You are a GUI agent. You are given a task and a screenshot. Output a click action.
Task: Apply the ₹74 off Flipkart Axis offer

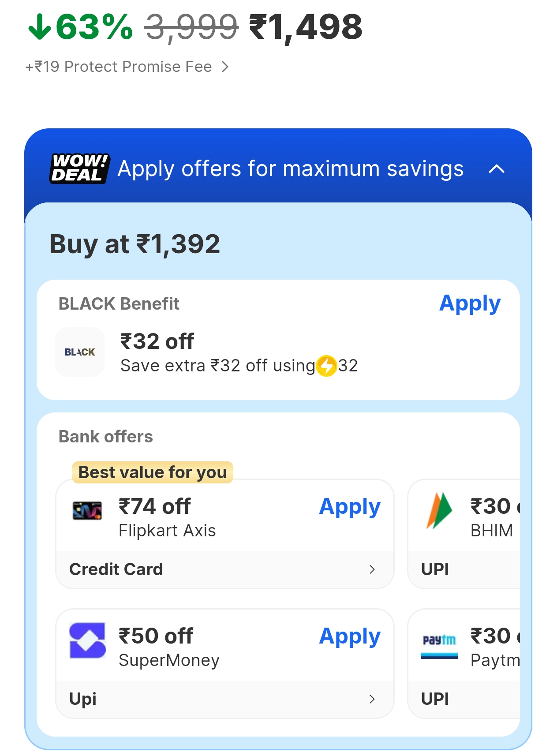tap(349, 507)
